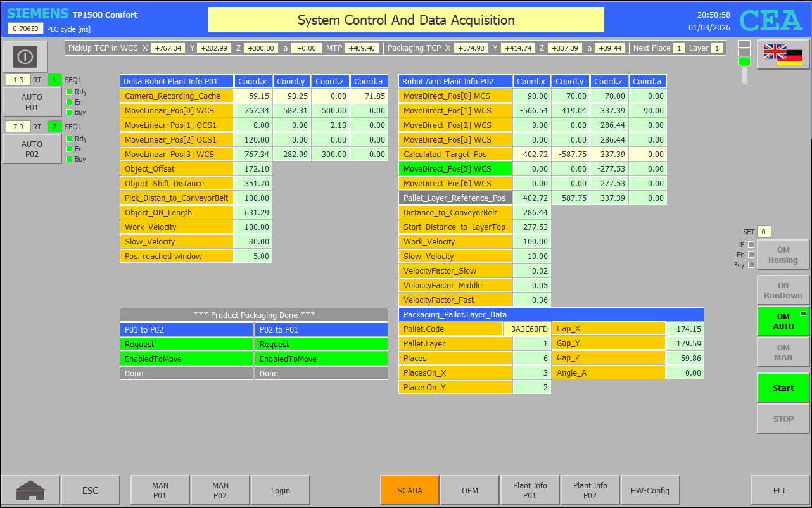This screenshot has width=812, height=508.
Task: Click the power button icon
Action: 25,56
